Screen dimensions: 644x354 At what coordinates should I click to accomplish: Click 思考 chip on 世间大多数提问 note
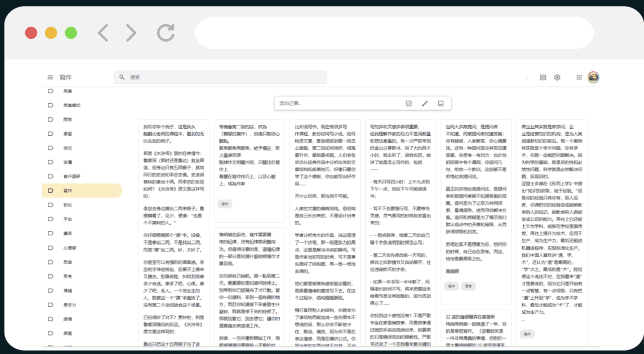pos(468,286)
